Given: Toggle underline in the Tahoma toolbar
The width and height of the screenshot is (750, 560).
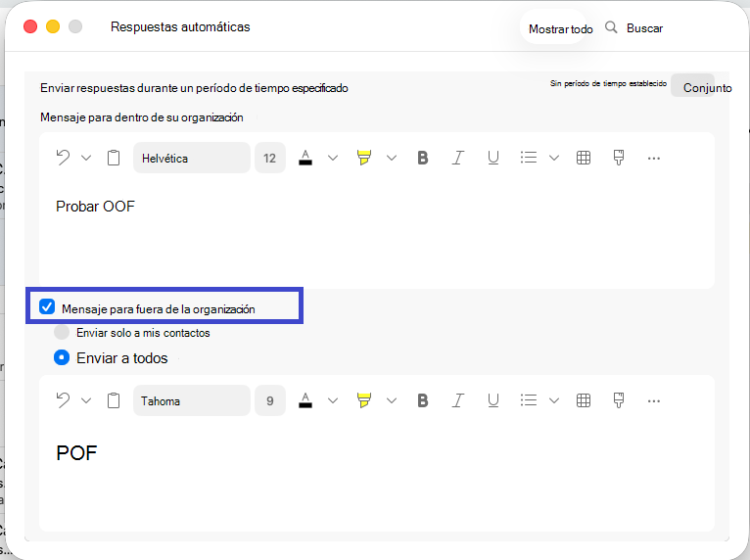Looking at the screenshot, I should coord(493,400).
